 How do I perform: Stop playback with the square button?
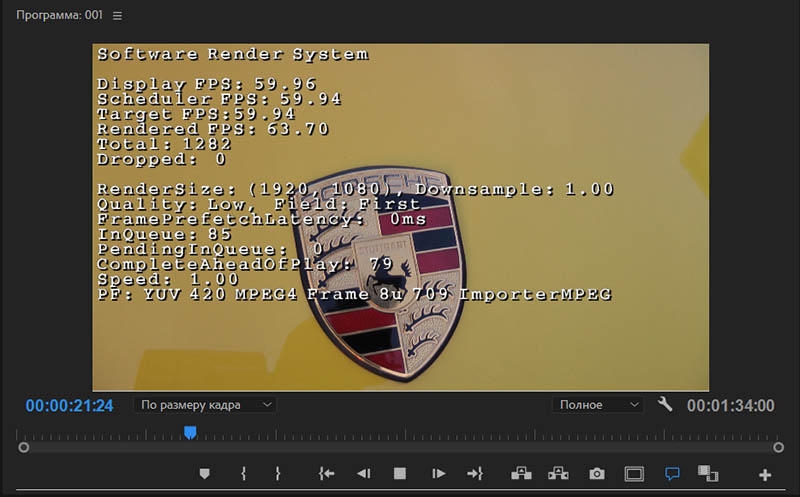pyautogui.click(x=400, y=474)
